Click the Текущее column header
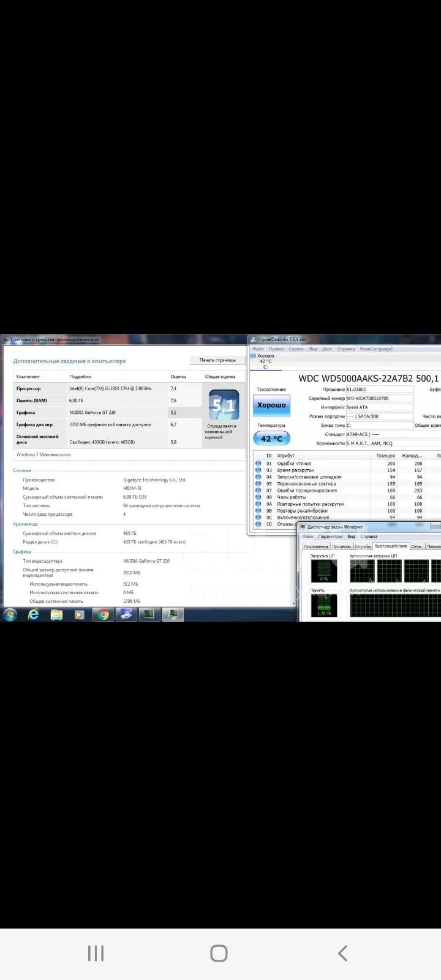 click(386, 456)
